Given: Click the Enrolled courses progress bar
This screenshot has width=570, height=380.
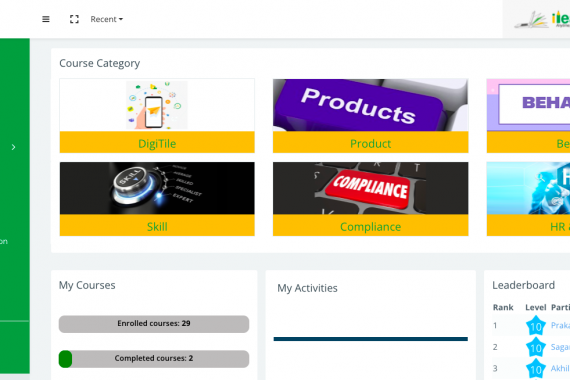Looking at the screenshot, I should point(154,324).
